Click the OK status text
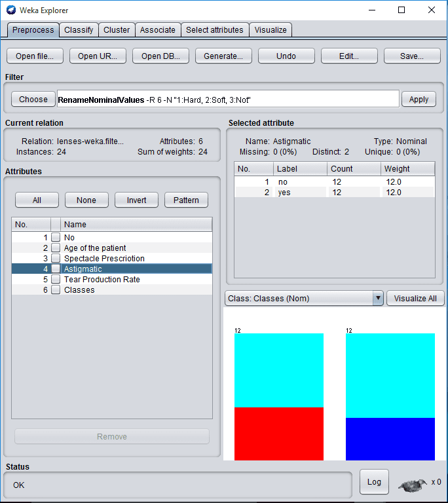The width and height of the screenshot is (448, 503). pos(18,485)
